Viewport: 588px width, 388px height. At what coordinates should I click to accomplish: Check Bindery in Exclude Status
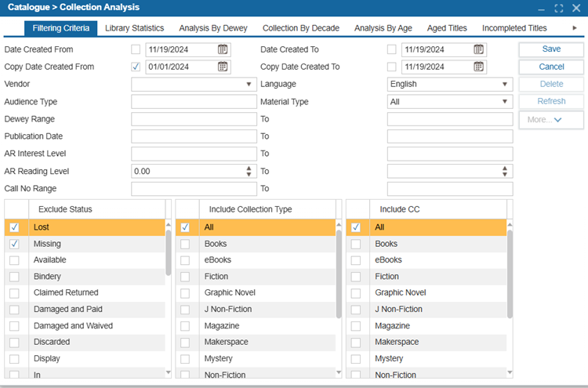(x=14, y=277)
